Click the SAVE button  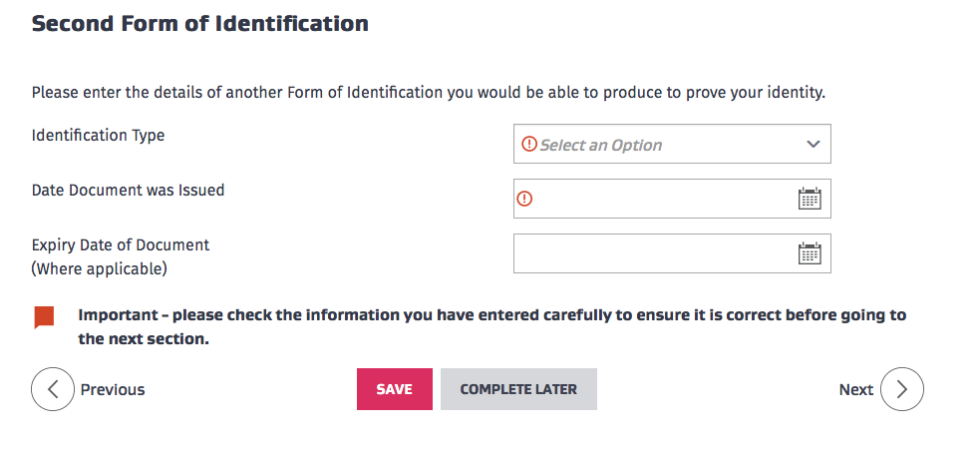(x=395, y=389)
